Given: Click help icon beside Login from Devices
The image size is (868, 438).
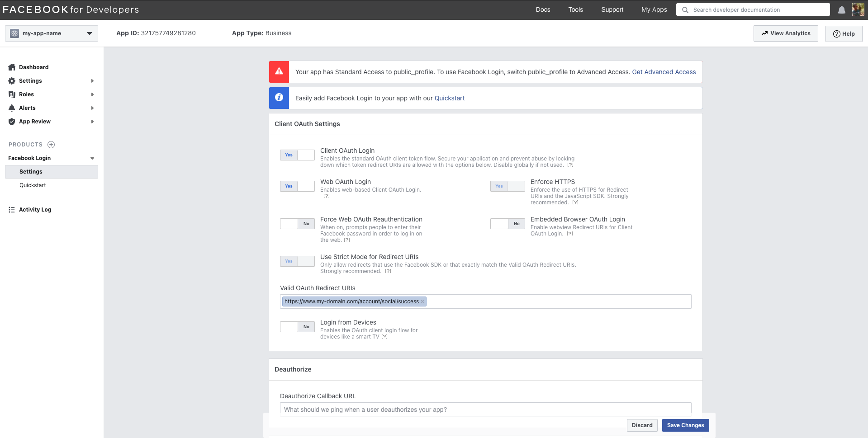Looking at the screenshot, I should (384, 337).
